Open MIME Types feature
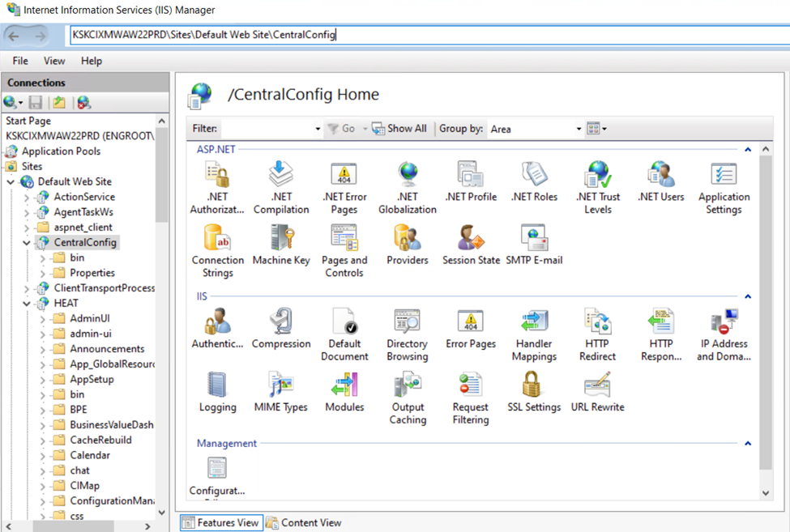The height and width of the screenshot is (532, 790). tap(281, 392)
